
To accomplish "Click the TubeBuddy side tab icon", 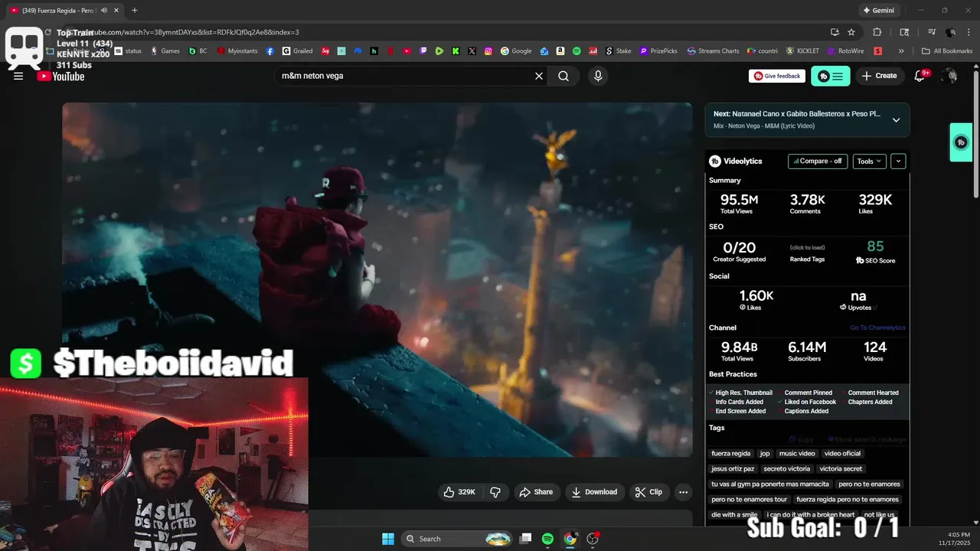I will click(961, 142).
